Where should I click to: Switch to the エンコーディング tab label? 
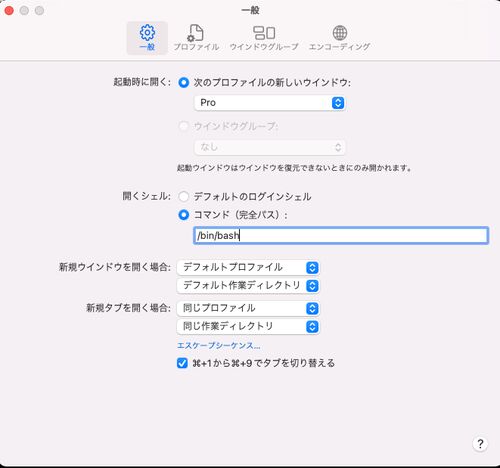point(339,47)
